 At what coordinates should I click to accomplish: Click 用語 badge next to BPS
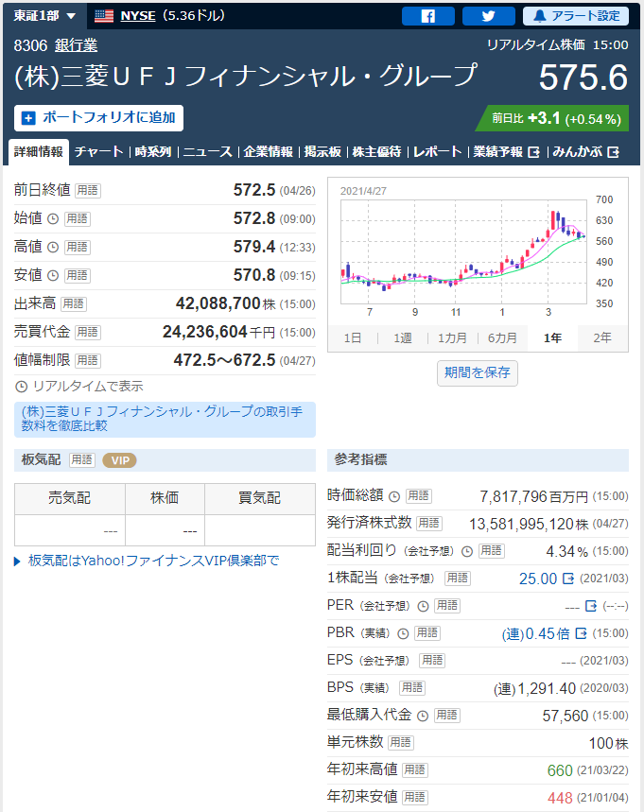412,688
